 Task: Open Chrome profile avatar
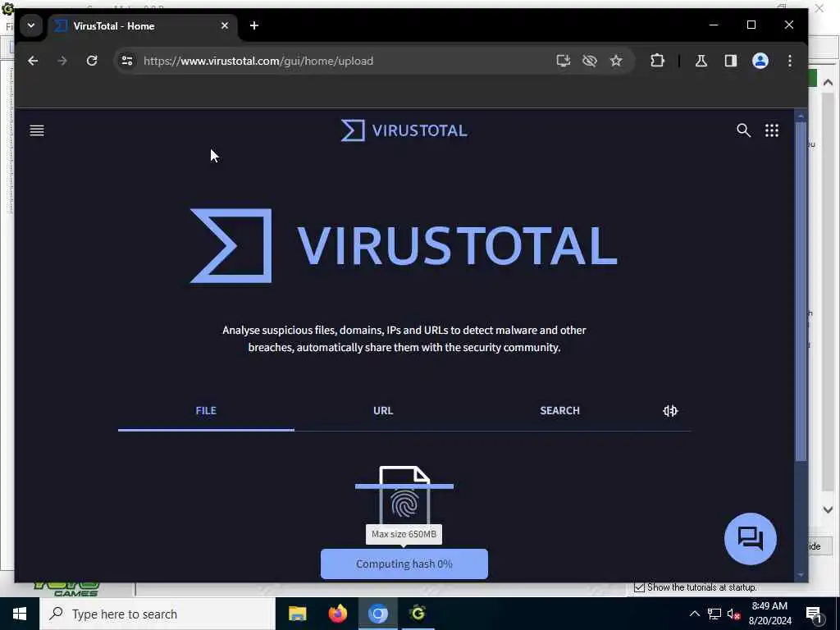[x=760, y=61]
